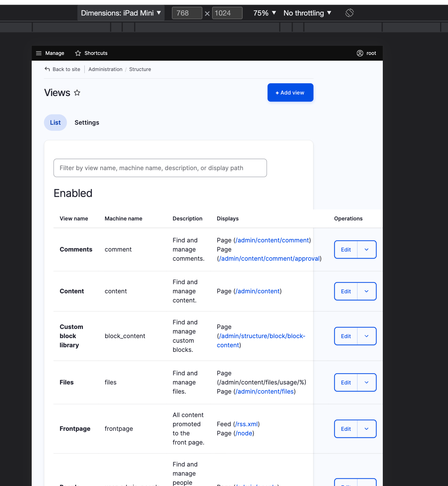
Task: Open the /admin/content display link
Action: (x=258, y=291)
